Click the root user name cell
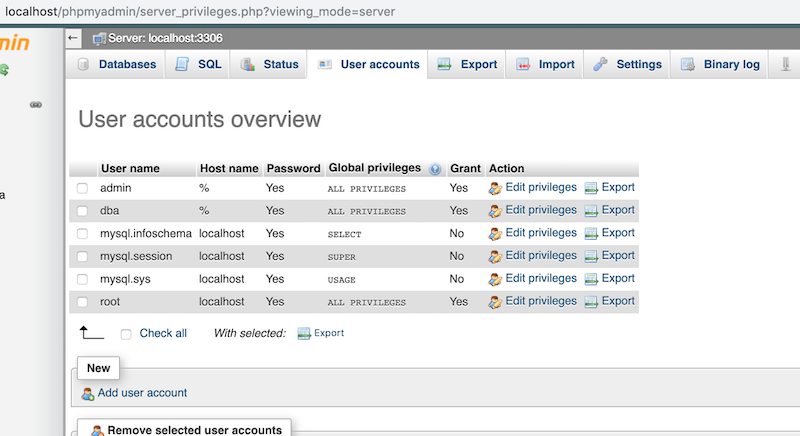 pos(110,302)
